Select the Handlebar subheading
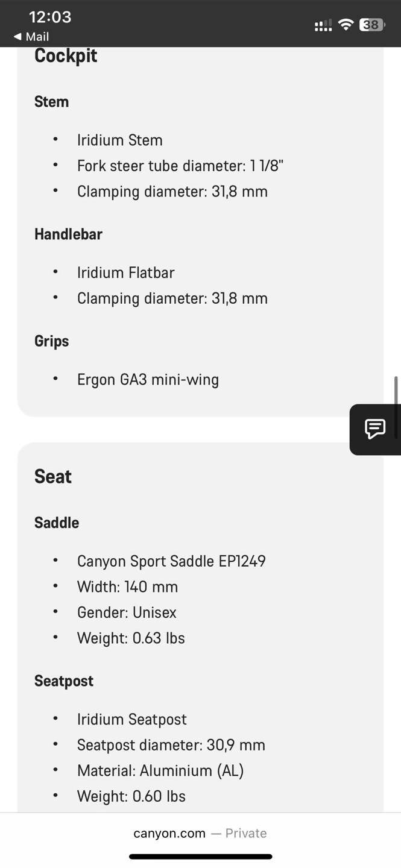Viewport: 401px width, 868px height. click(68, 234)
